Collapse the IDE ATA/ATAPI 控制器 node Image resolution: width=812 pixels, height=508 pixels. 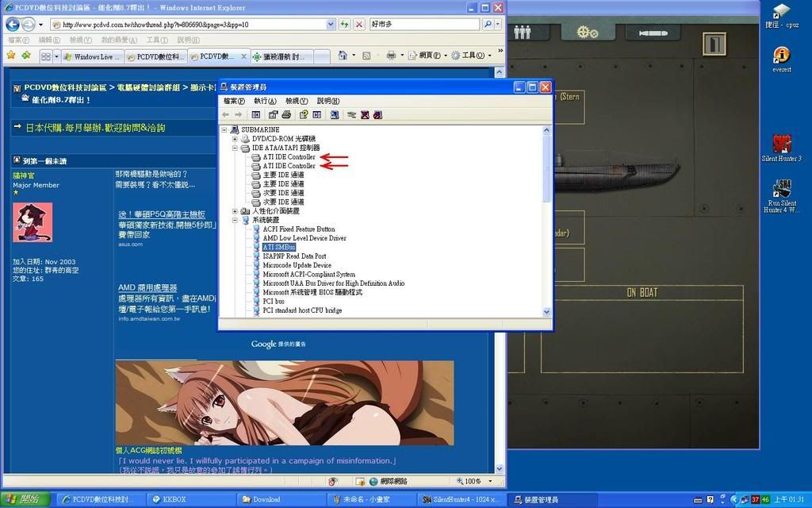[x=235, y=148]
